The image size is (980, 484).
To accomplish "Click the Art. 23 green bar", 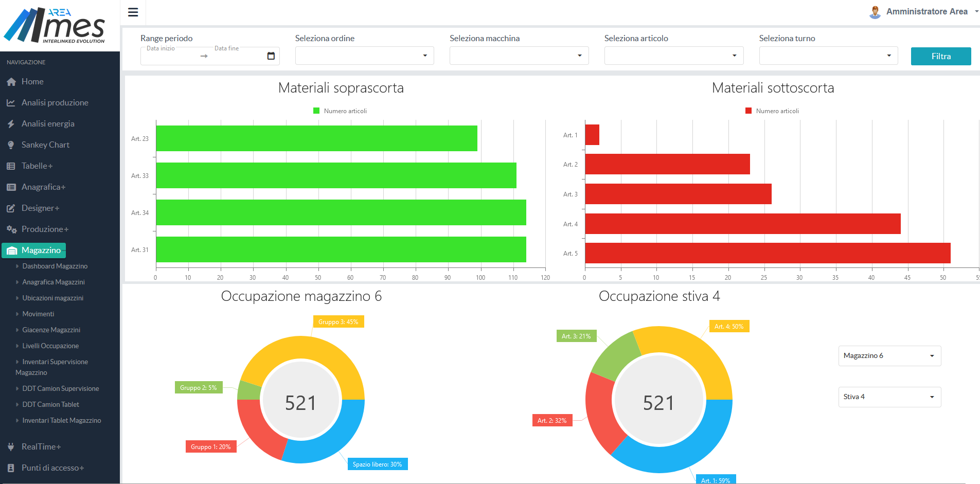I will tap(316, 138).
